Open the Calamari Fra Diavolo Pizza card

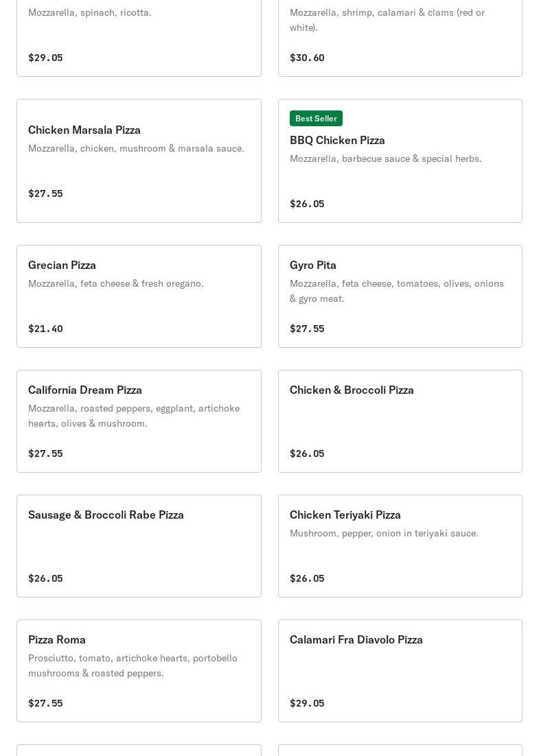tap(400, 671)
